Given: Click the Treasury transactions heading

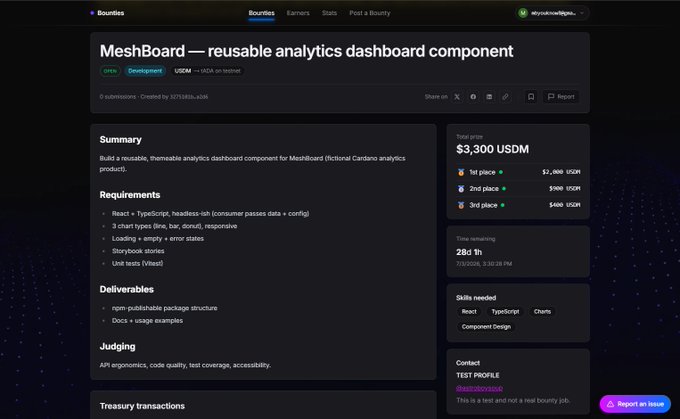Looking at the screenshot, I should (142, 406).
